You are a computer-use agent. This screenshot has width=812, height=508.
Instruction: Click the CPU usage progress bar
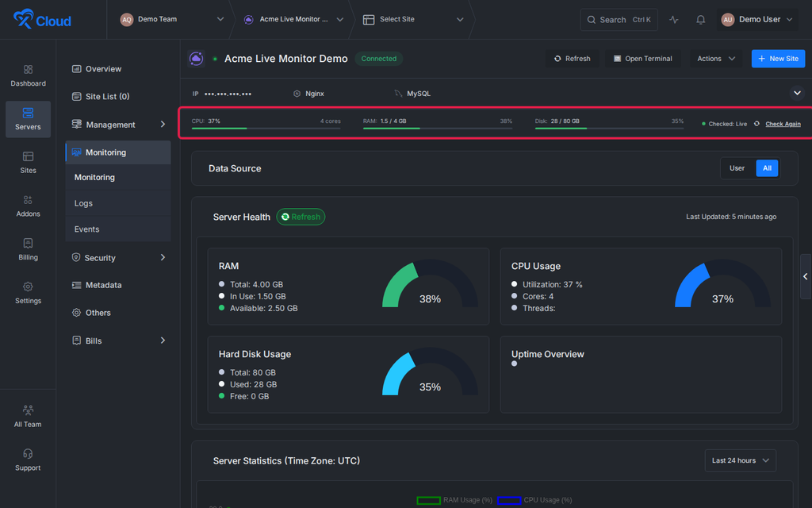tap(266, 128)
